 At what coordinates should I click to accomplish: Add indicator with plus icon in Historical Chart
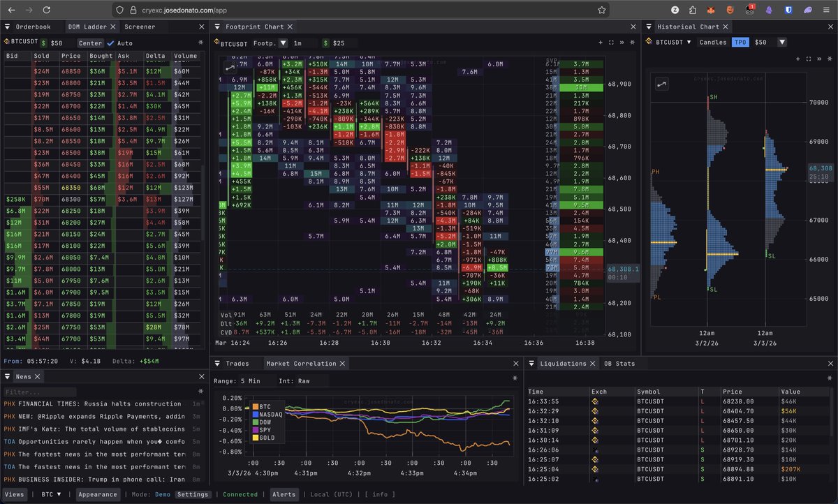798,59
